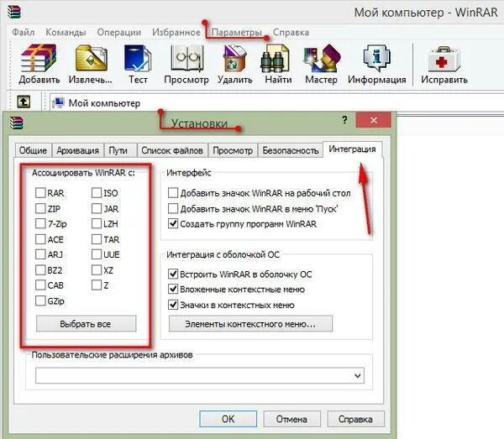The width and height of the screenshot is (504, 439).
Task: Click the Исправить (Repair) first-aid icon
Action: click(444, 59)
